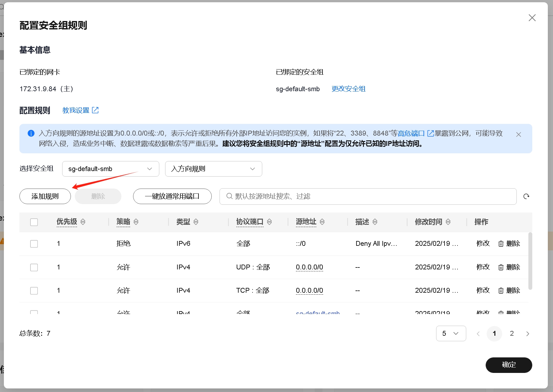Sort rules by 策略 column icon
553x392 pixels.
[x=136, y=222]
